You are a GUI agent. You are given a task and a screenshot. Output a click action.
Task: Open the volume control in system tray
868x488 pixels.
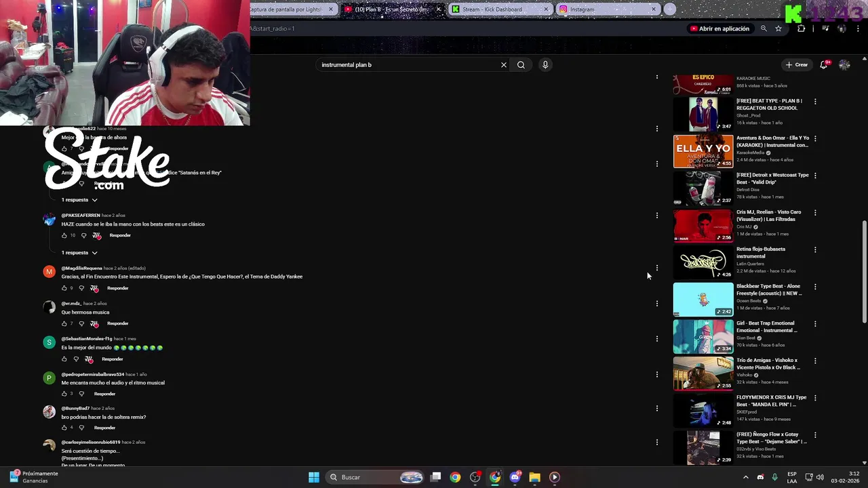[820, 477]
